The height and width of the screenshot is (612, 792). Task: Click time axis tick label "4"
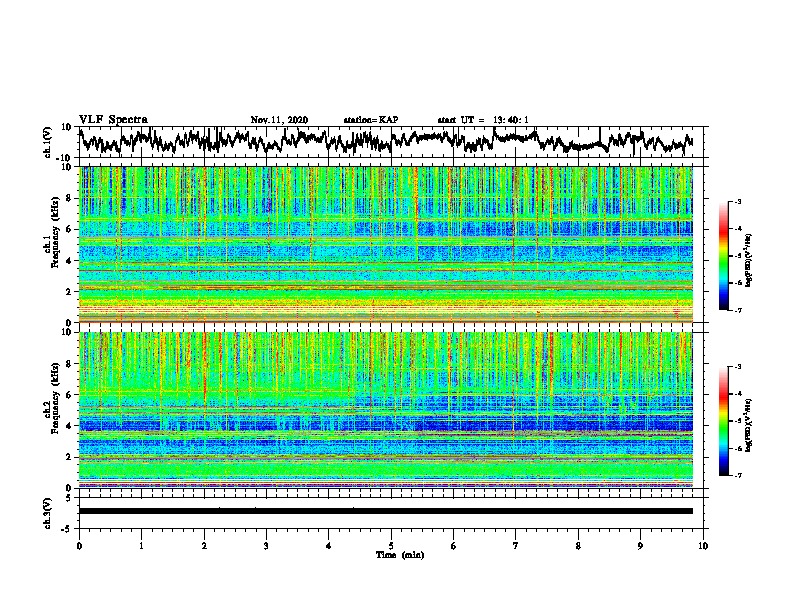point(329,546)
